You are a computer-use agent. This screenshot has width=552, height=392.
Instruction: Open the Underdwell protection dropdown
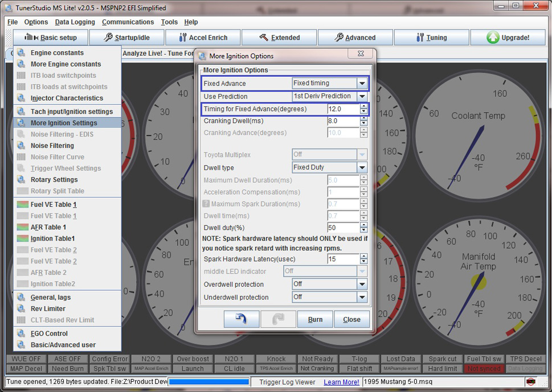point(362,297)
